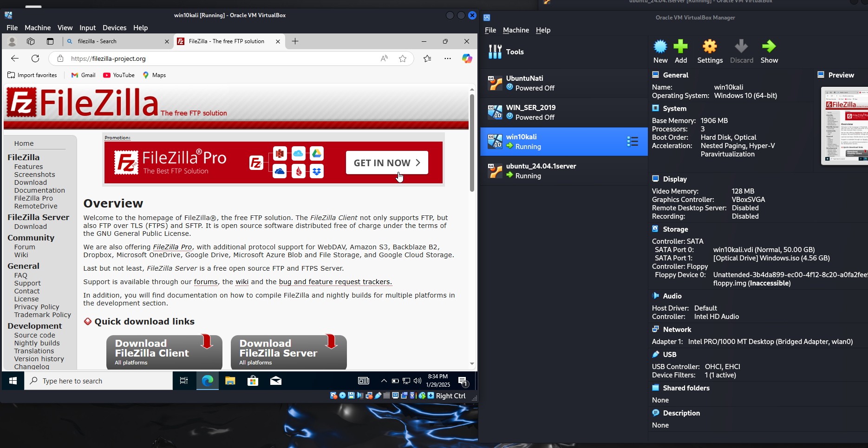Click floppy disk indicator in VM status bar

tap(351, 396)
